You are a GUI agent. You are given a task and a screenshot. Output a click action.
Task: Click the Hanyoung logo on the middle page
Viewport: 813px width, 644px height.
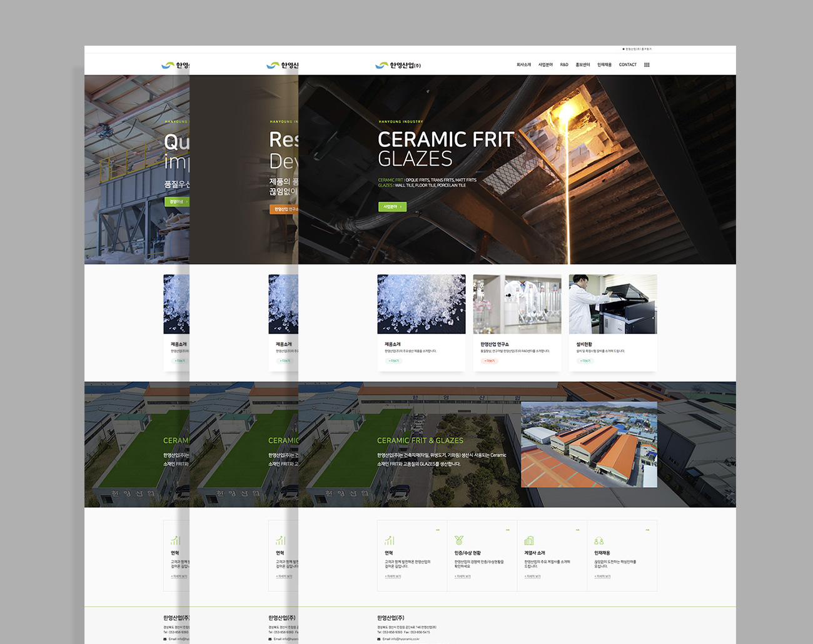point(283,65)
